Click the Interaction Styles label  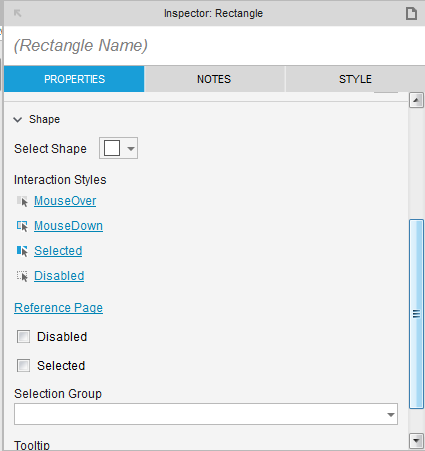click(60, 180)
